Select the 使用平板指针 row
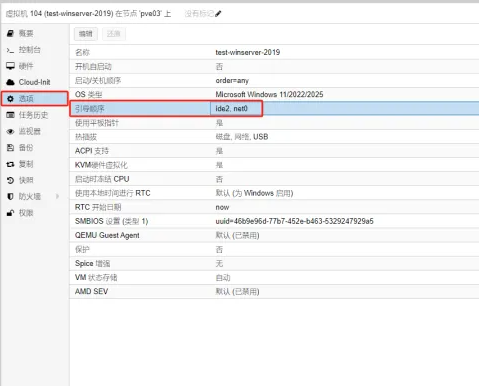 [274, 123]
